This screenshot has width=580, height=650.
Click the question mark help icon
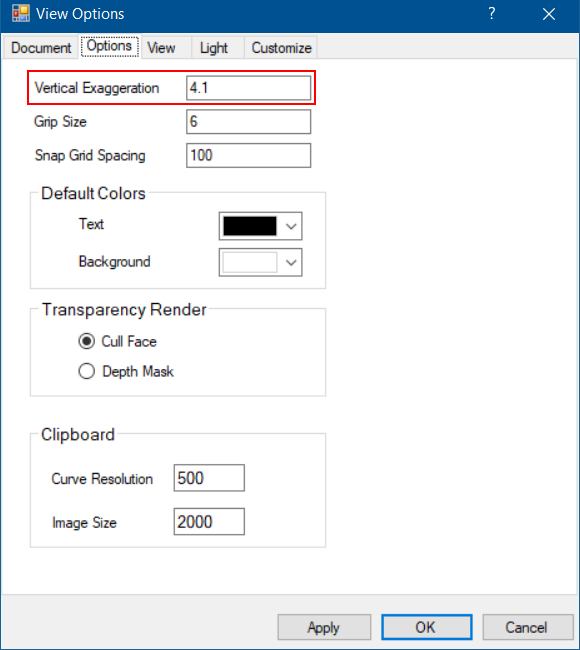click(x=491, y=14)
